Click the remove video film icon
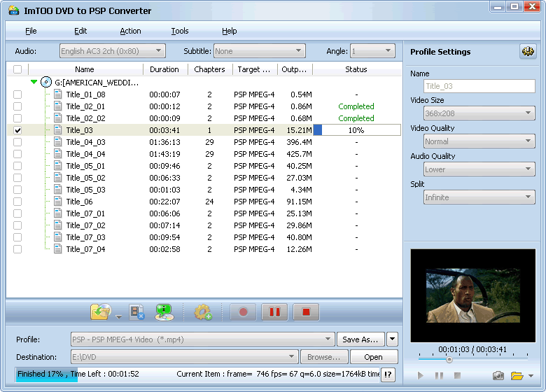This screenshot has height=392, width=546. pyautogui.click(x=136, y=312)
